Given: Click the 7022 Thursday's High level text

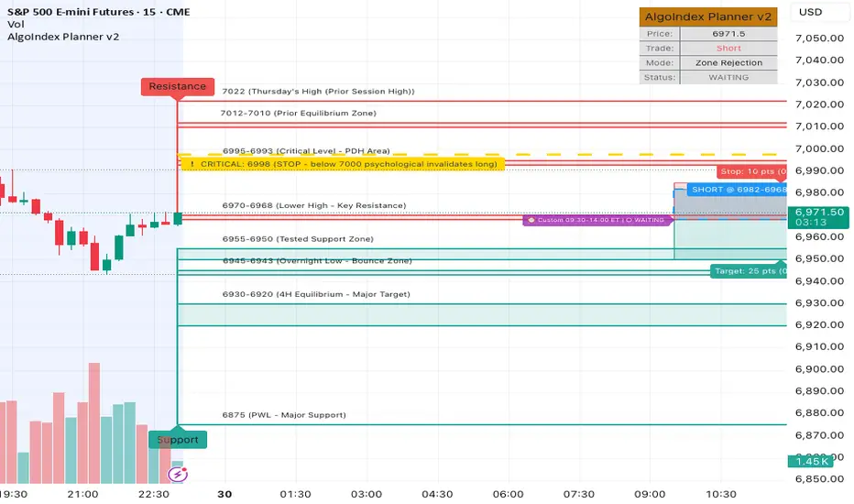Looking at the screenshot, I should [318, 92].
